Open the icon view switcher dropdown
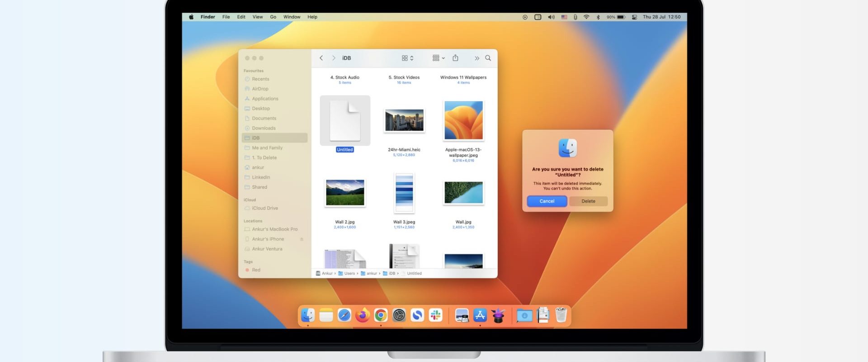This screenshot has width=868, height=362. [407, 58]
